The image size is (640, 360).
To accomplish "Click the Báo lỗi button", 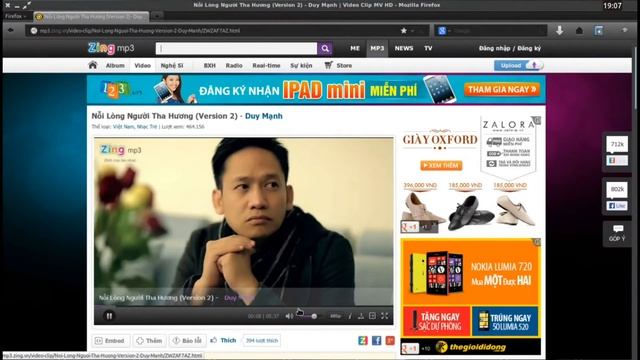I will click(187, 340).
